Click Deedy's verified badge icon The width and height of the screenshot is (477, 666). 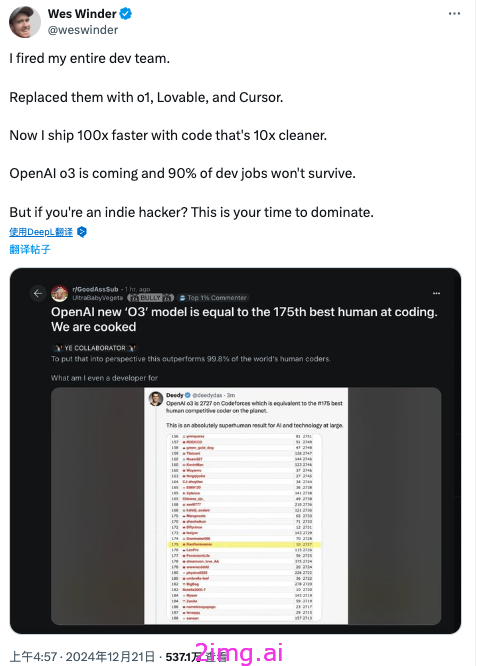187,395
